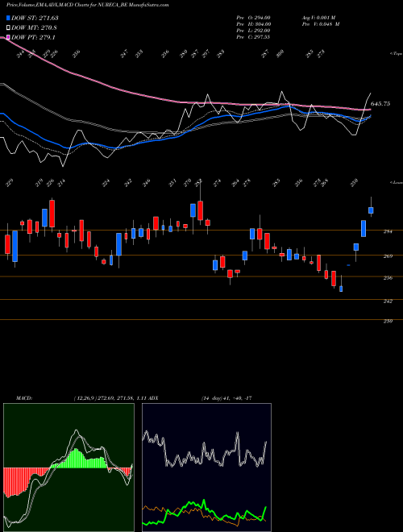
Task: Click the MACD histogram chart panel
Action: 69,468
